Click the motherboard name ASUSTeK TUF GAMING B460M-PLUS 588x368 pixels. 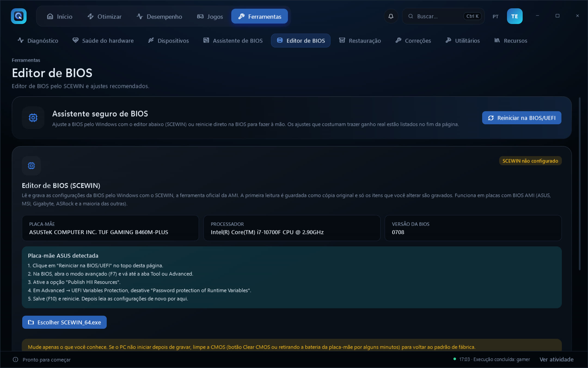coord(99,232)
